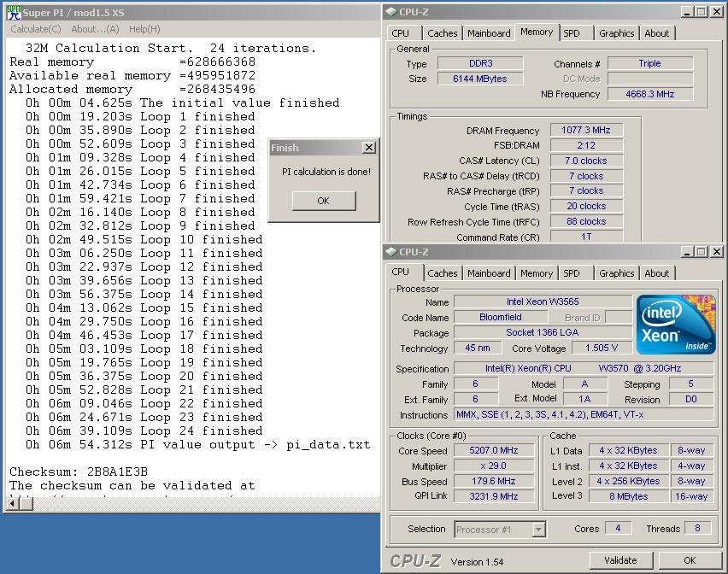Click the memory Type field DDR3
The height and width of the screenshot is (574, 728).
[480, 63]
